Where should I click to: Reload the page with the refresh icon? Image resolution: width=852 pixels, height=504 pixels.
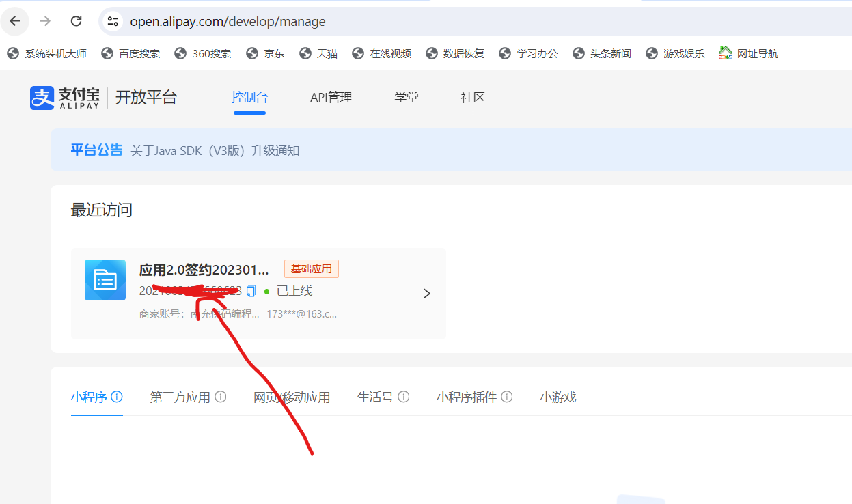pos(77,21)
